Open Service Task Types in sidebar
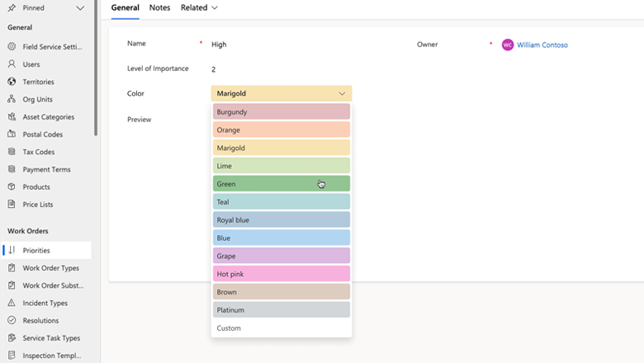The width and height of the screenshot is (644, 363). click(x=51, y=338)
